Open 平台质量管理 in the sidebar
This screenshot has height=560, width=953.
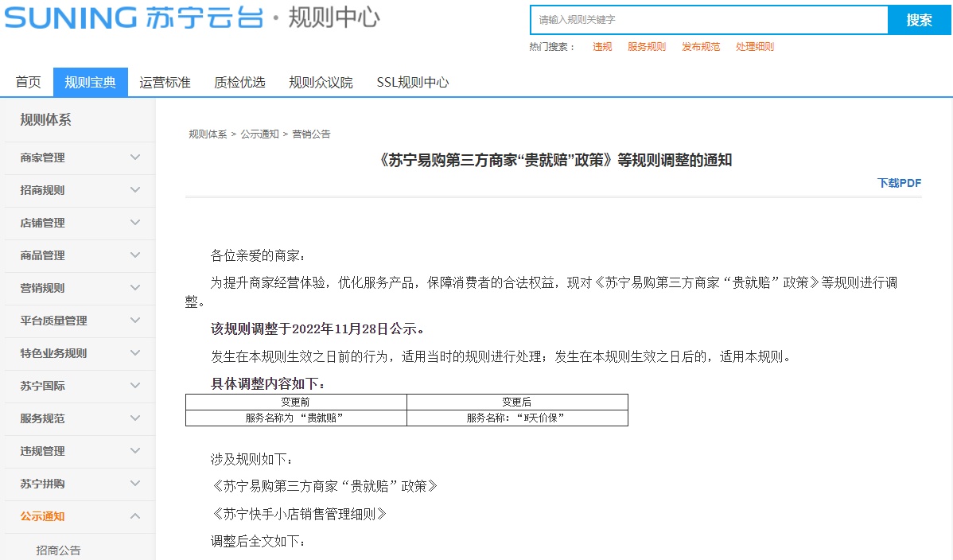[x=53, y=321]
